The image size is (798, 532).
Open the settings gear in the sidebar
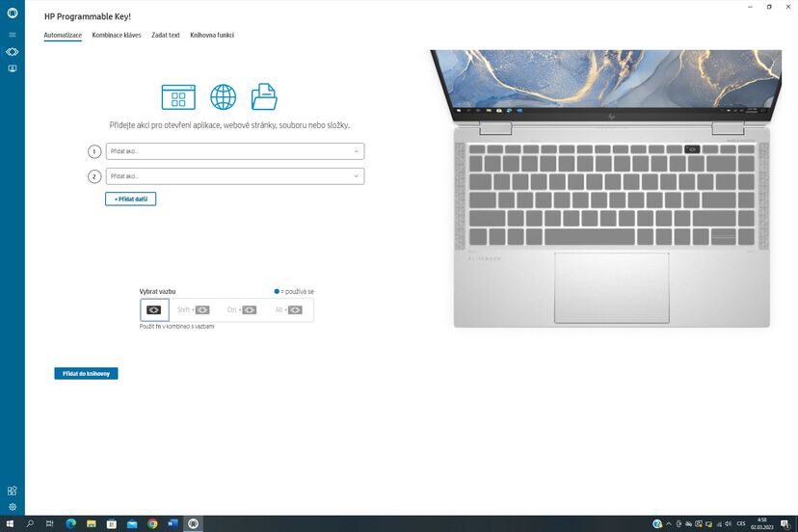point(13,507)
